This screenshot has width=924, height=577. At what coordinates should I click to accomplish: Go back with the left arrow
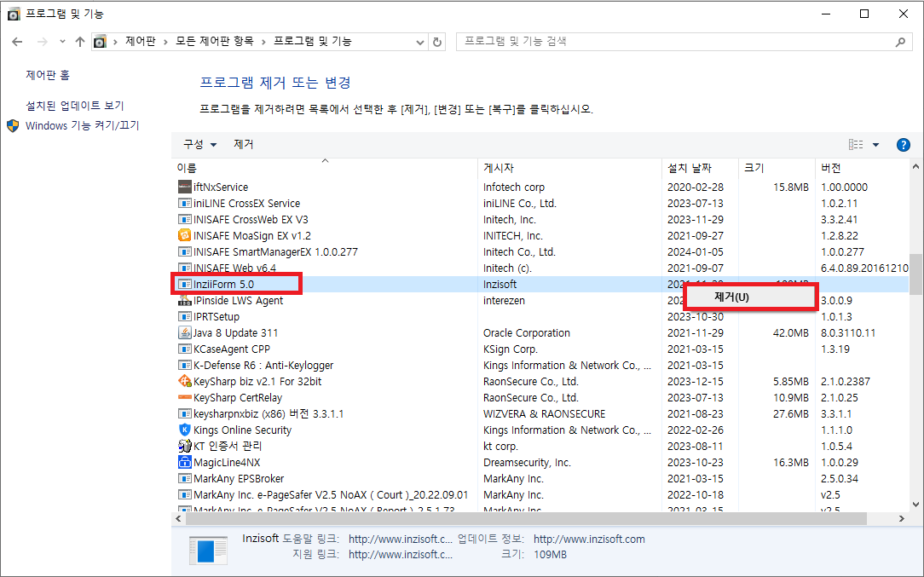pos(17,42)
